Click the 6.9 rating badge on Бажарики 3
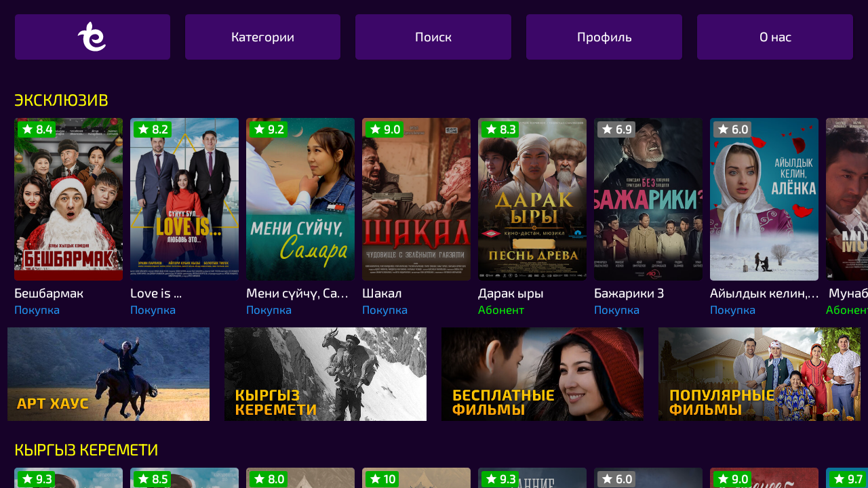The width and height of the screenshot is (868, 488). (616, 129)
